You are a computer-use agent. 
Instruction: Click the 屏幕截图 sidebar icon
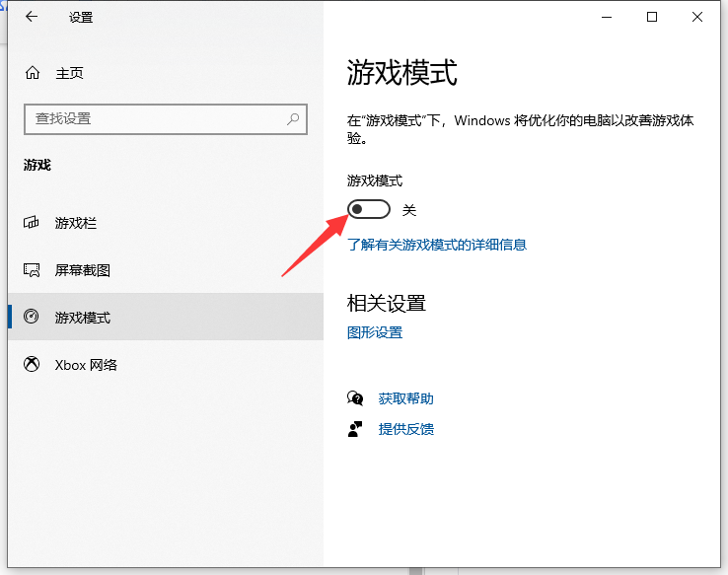tap(32, 270)
